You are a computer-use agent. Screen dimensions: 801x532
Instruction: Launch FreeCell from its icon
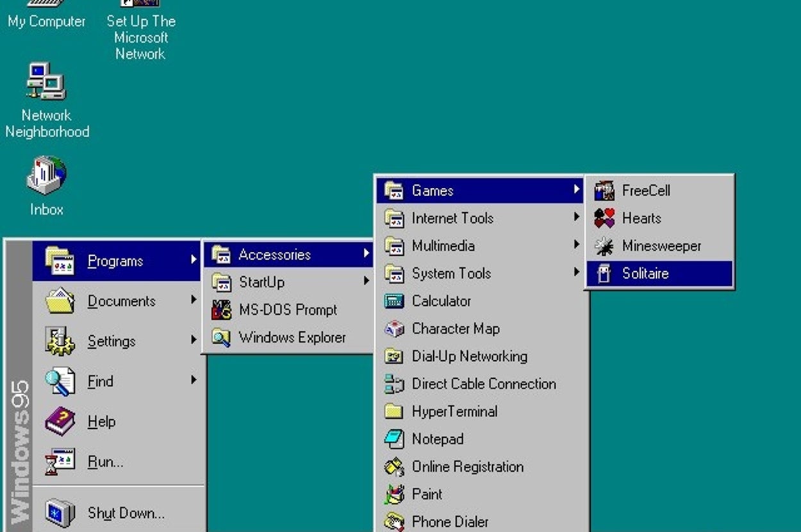click(604, 191)
